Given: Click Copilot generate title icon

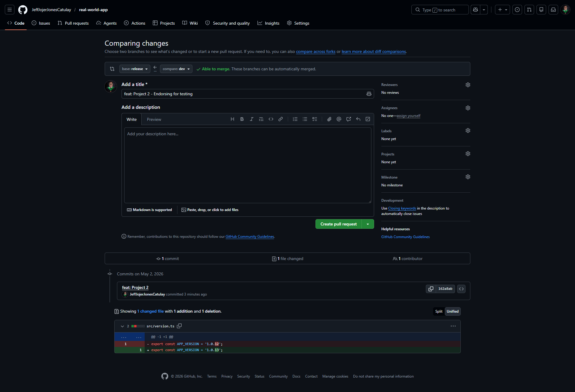Looking at the screenshot, I should coord(369,94).
